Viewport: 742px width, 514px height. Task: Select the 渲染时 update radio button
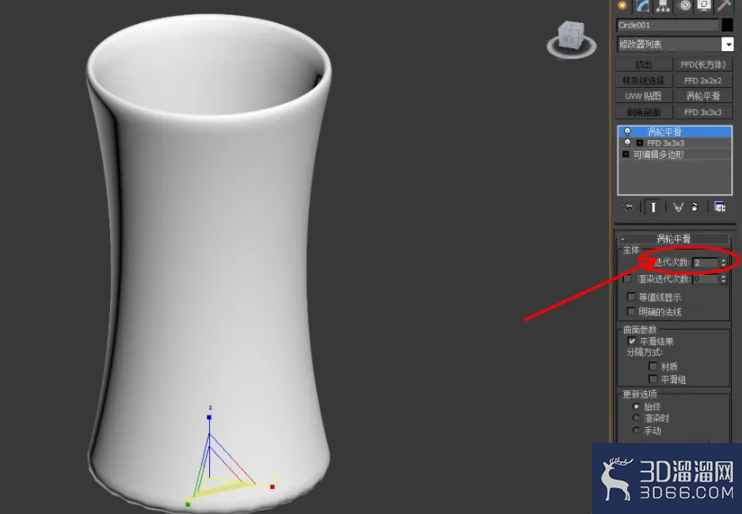point(636,418)
